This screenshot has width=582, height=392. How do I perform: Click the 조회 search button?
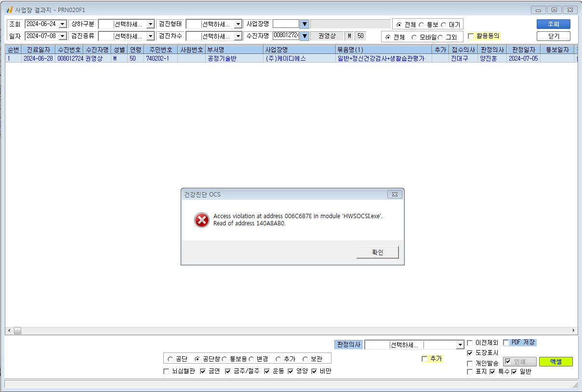pyautogui.click(x=554, y=24)
